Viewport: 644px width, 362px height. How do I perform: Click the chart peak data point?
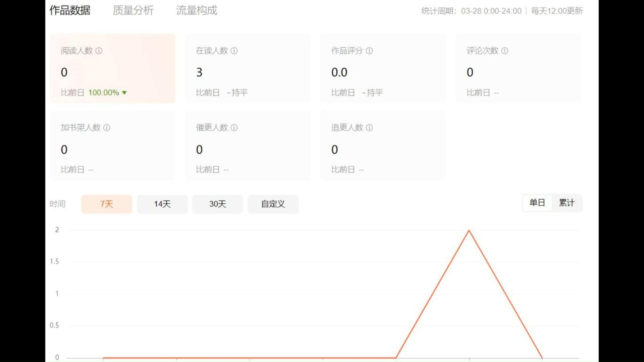(469, 231)
